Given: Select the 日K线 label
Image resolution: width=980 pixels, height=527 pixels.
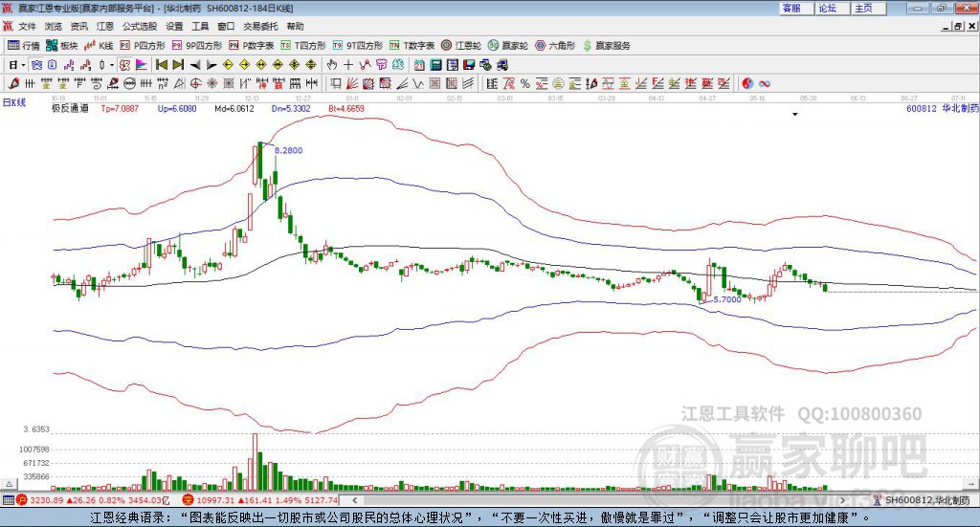Looking at the screenshot, I should pyautogui.click(x=14, y=103).
